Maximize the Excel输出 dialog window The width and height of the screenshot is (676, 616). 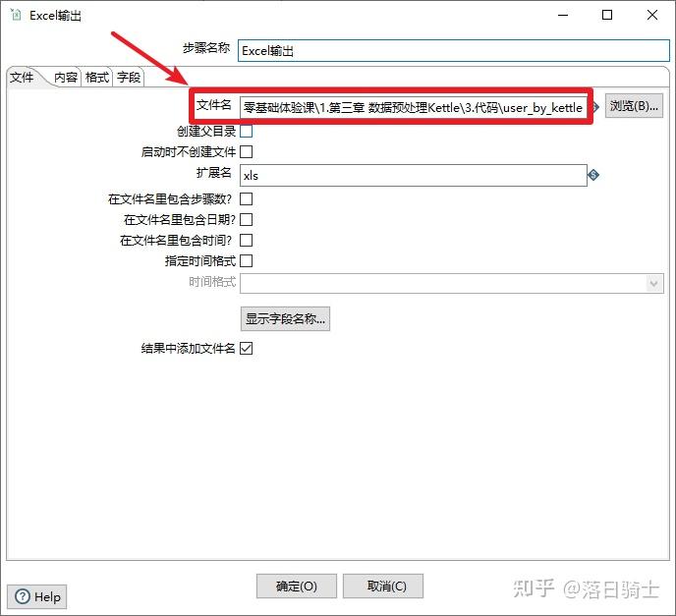coord(607,15)
